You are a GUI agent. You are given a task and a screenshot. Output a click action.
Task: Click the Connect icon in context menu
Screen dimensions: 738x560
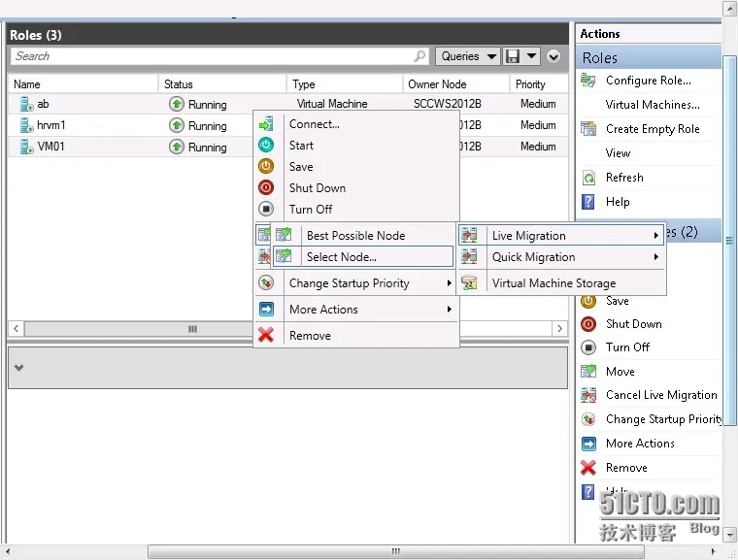(266, 124)
